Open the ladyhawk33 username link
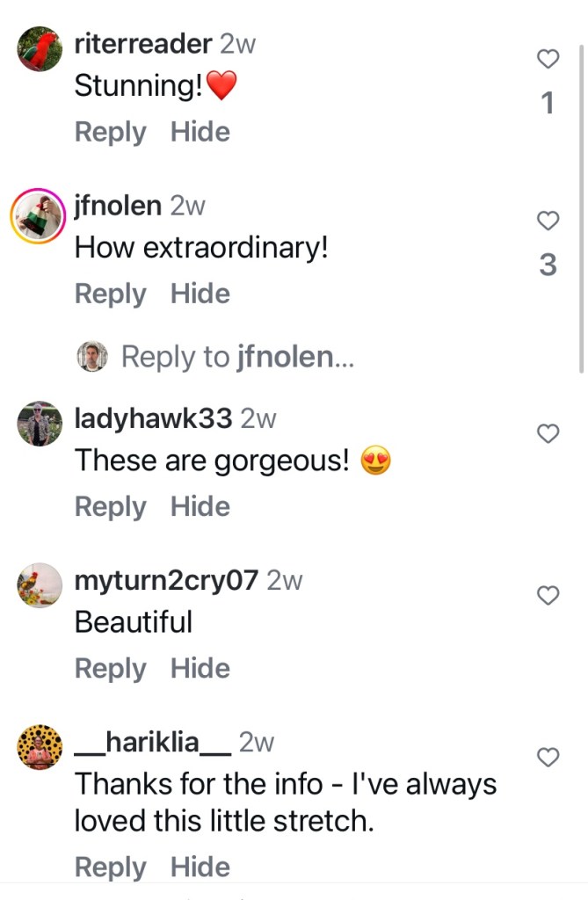 pos(153,418)
